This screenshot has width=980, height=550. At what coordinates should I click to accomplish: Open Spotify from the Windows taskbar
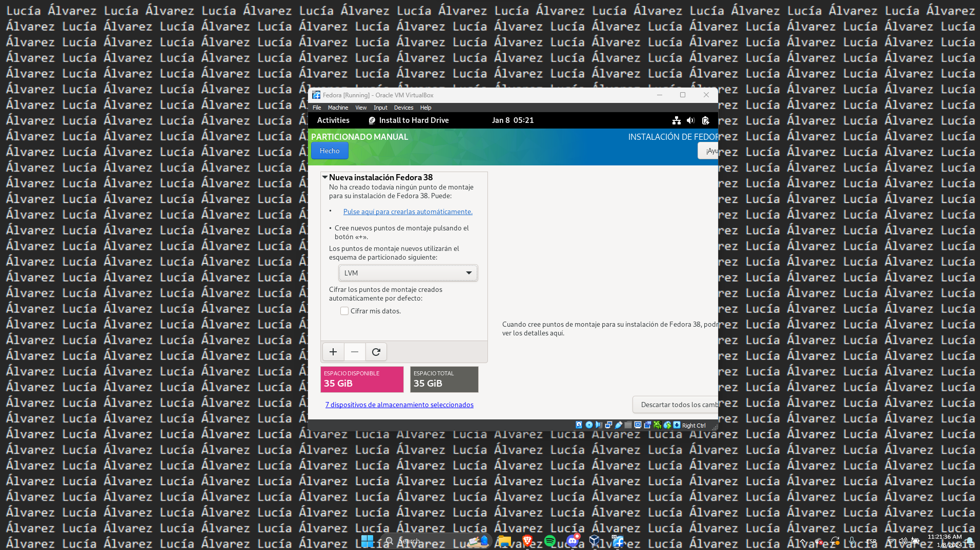click(550, 541)
